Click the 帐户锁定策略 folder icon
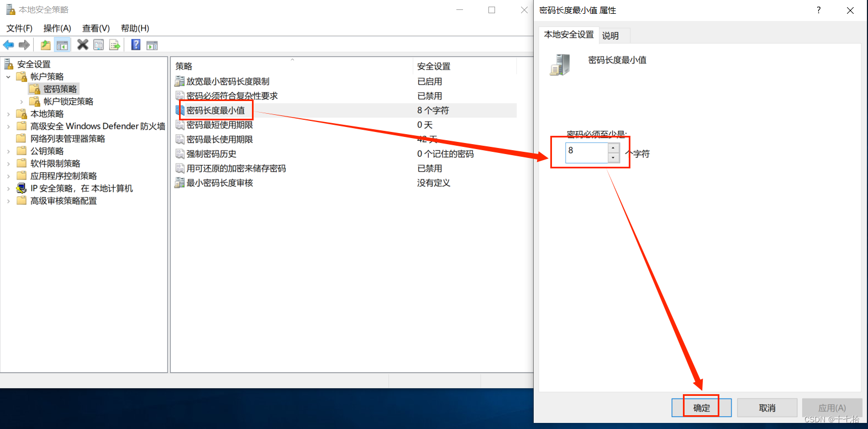The height and width of the screenshot is (429, 868). [x=35, y=102]
